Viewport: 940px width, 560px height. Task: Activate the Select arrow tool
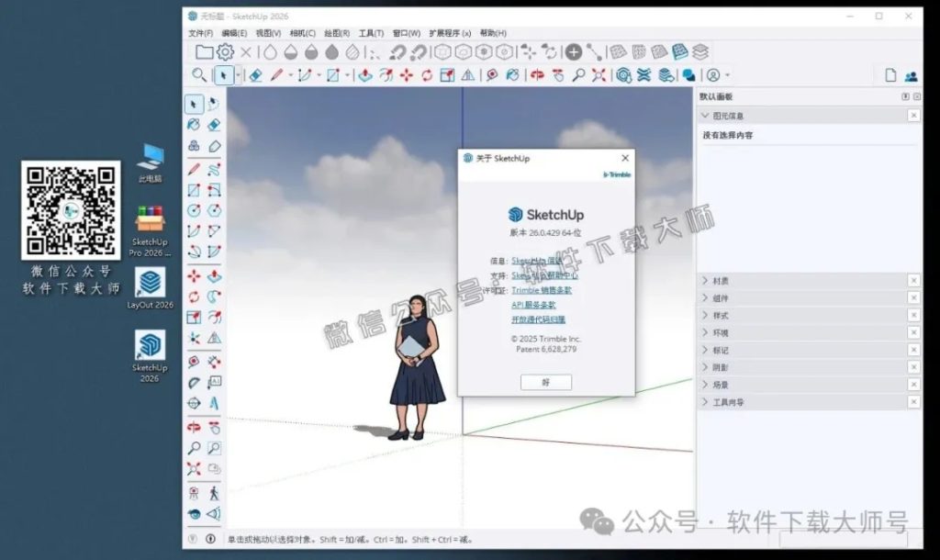click(194, 104)
